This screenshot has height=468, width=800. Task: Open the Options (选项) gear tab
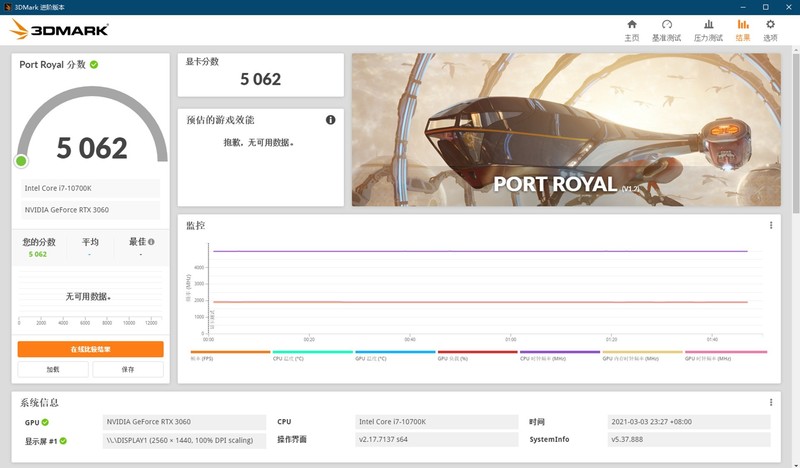(x=770, y=31)
